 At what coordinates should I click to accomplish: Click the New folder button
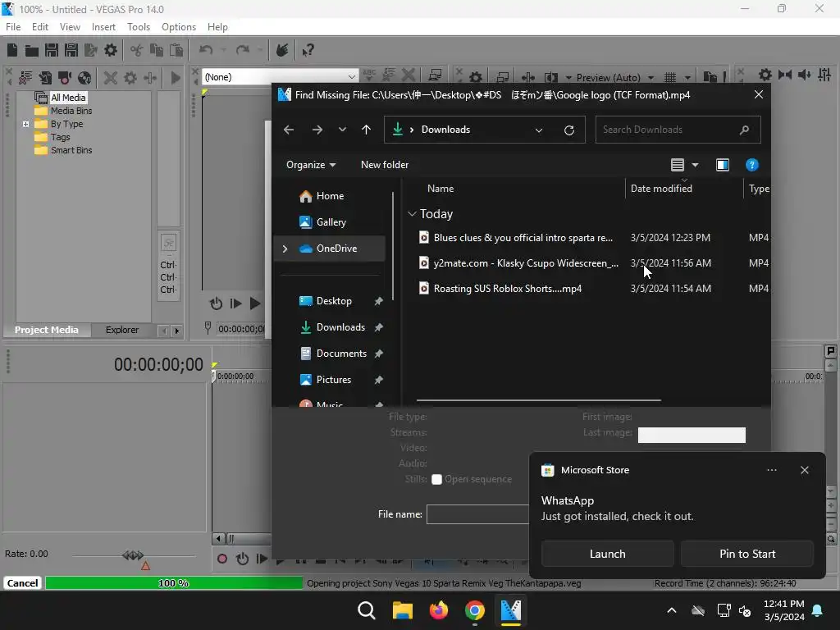pyautogui.click(x=385, y=164)
